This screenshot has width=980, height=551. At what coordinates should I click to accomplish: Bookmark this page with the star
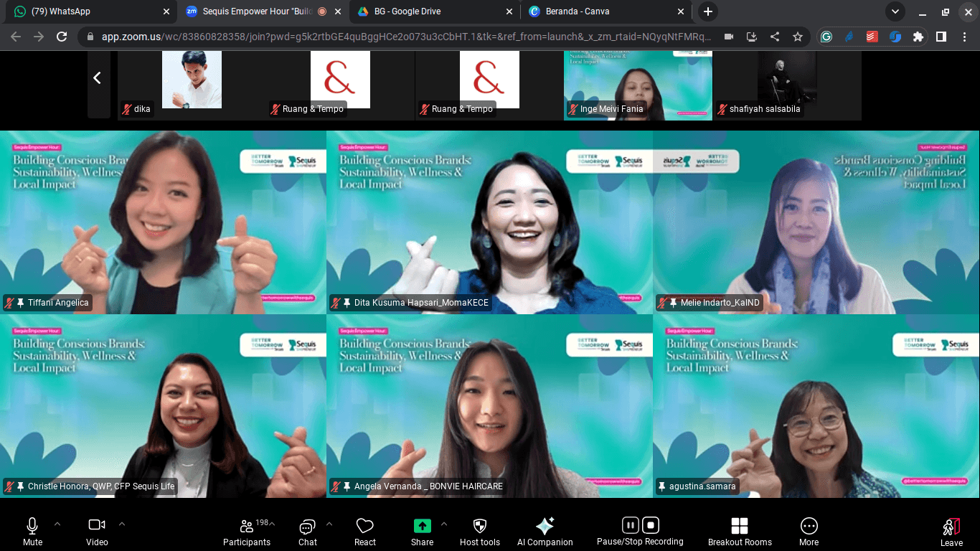point(797,37)
